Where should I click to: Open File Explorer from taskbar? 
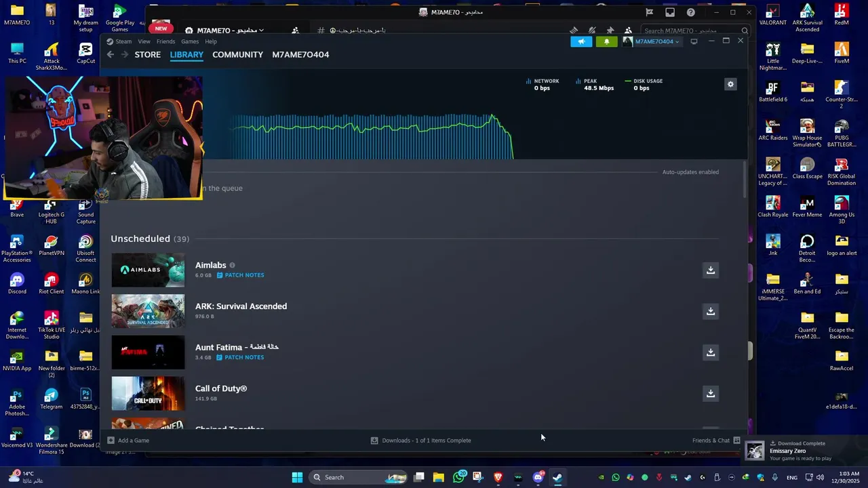click(439, 477)
